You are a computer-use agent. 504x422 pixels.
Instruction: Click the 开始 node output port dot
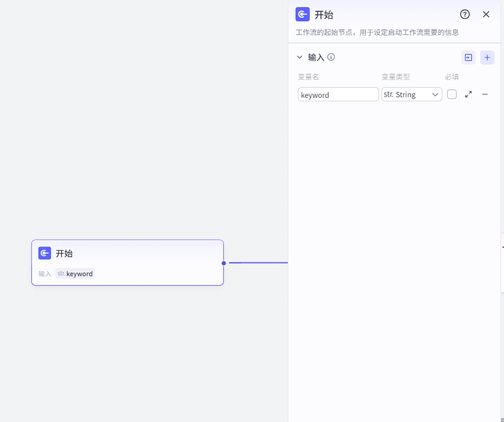pyautogui.click(x=224, y=263)
